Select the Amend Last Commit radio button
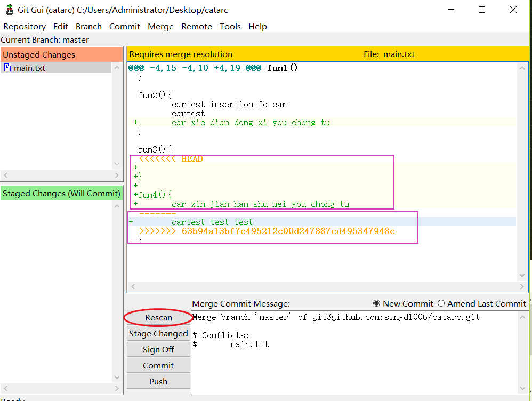The height and width of the screenshot is (401, 532). (440, 303)
